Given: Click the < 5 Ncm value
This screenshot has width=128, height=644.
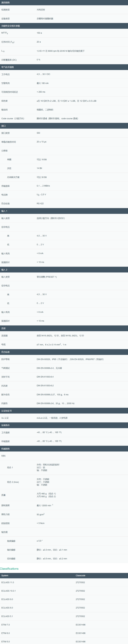Looking at the screenshot, I should pos(41,523).
